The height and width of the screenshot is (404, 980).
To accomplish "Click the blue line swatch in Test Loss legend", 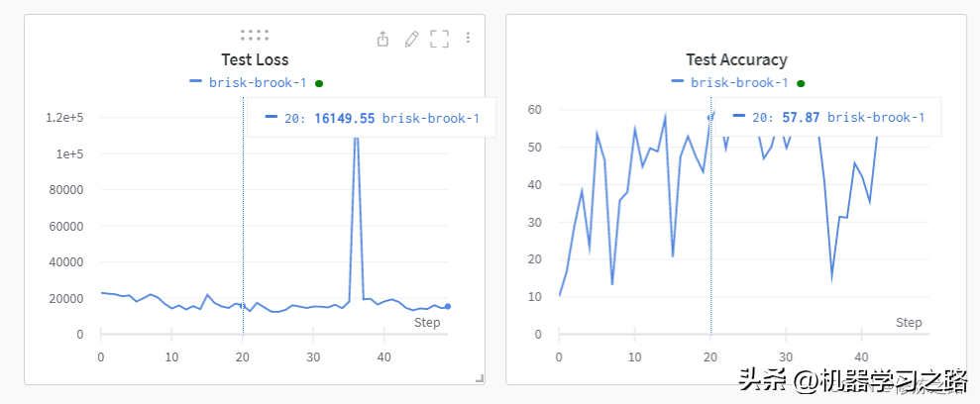I will [196, 83].
